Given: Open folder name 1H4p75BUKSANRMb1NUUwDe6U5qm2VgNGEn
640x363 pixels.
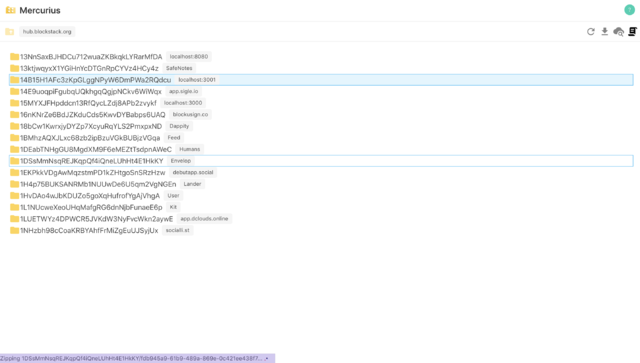Looking at the screenshot, I should (x=98, y=185).
